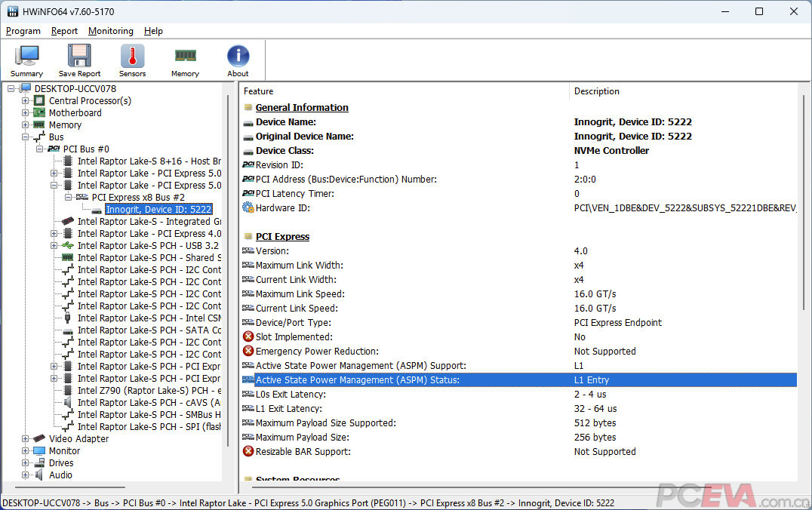Click the Resizable BAR Support red X icon

click(248, 452)
